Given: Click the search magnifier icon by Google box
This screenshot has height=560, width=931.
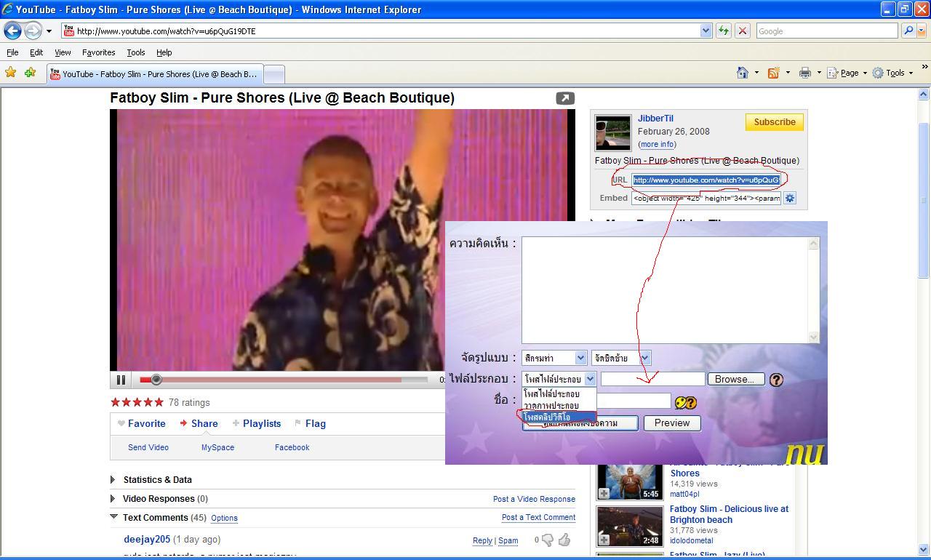Looking at the screenshot, I should tap(908, 31).
